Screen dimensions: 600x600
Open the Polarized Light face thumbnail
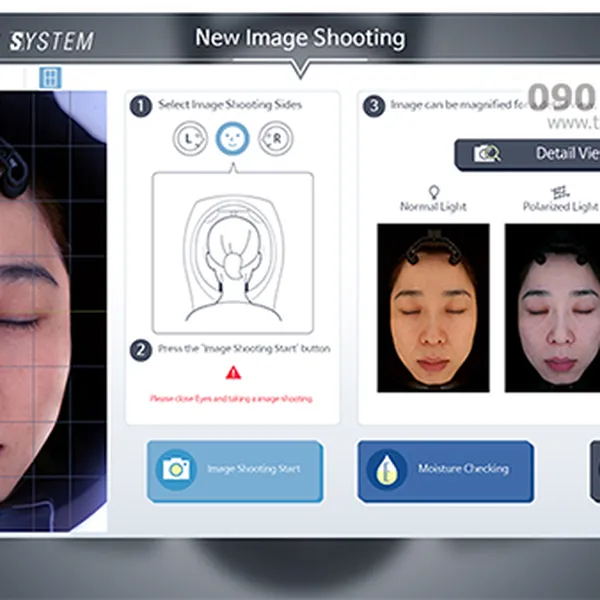pyautogui.click(x=552, y=307)
